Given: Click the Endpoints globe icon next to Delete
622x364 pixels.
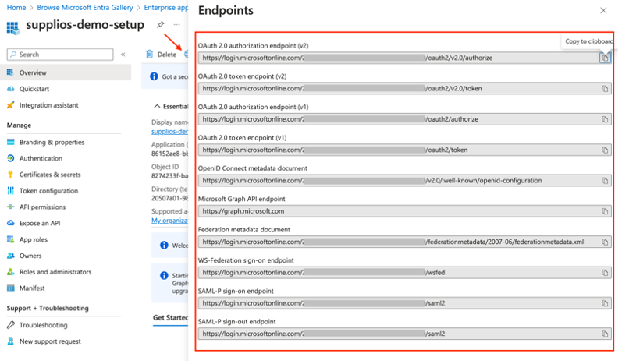Looking at the screenshot, I should [186, 55].
